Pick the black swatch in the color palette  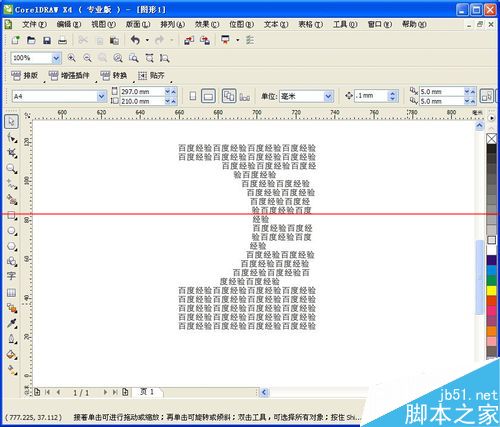(492, 149)
